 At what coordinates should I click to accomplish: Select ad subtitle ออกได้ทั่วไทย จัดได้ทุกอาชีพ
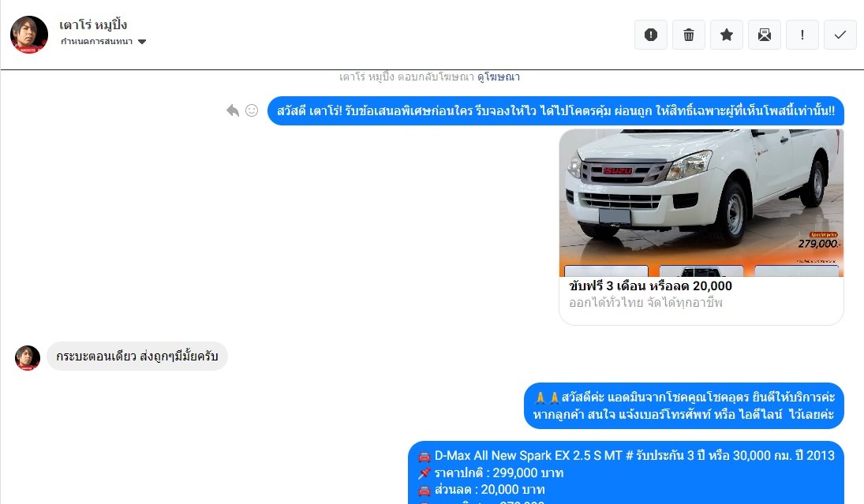click(x=645, y=302)
